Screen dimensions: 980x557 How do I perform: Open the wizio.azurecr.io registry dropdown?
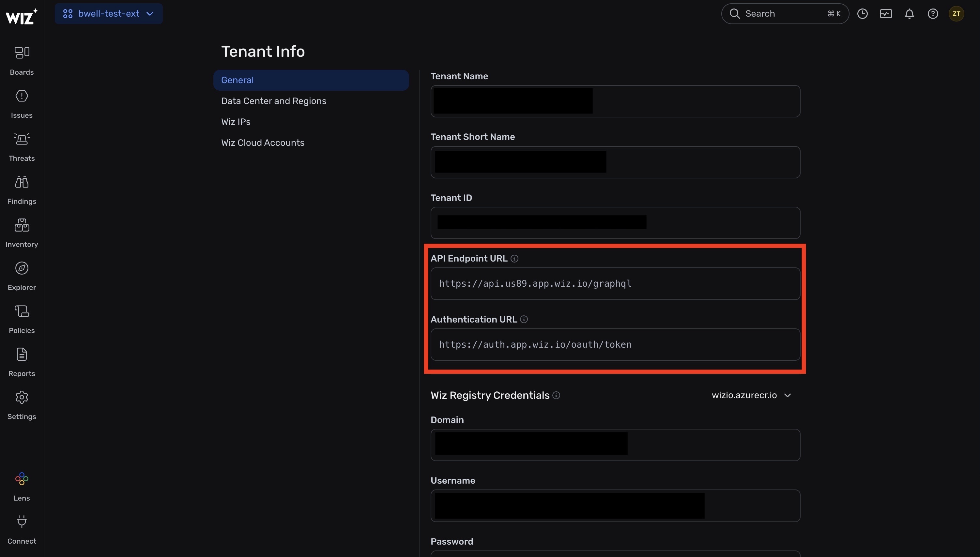[751, 395]
